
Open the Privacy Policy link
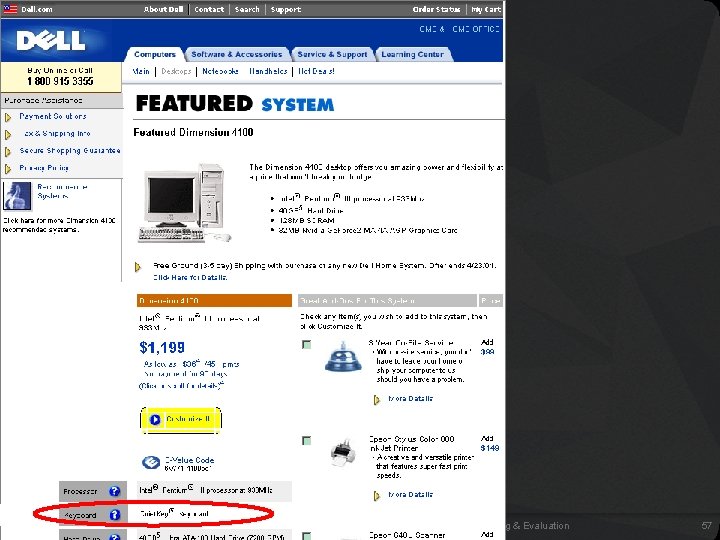point(44,168)
